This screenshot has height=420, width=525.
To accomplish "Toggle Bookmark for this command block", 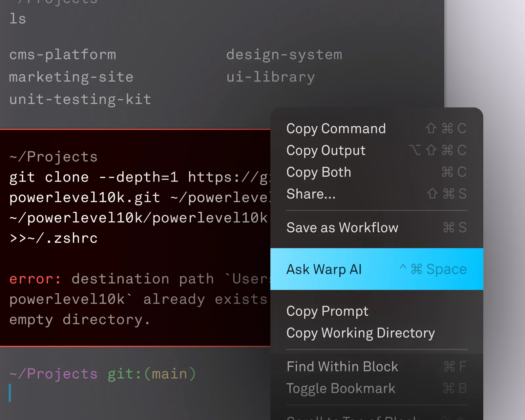I will [x=341, y=388].
